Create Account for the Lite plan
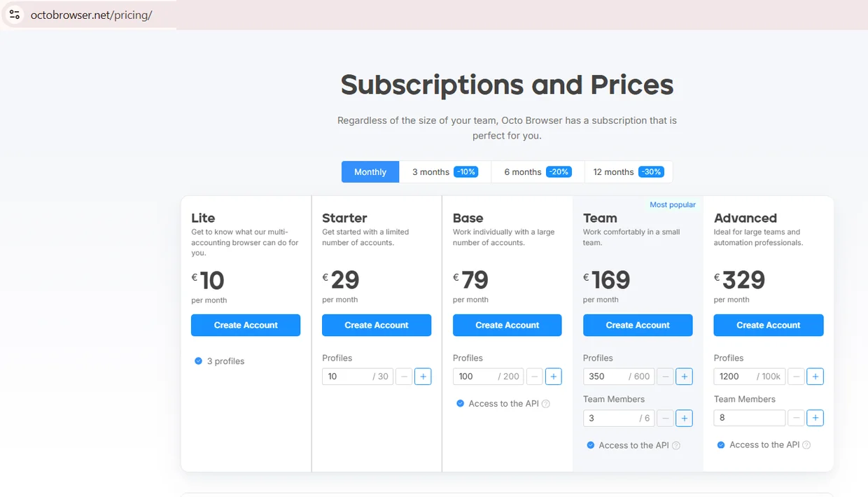The image size is (868, 497). 246,325
